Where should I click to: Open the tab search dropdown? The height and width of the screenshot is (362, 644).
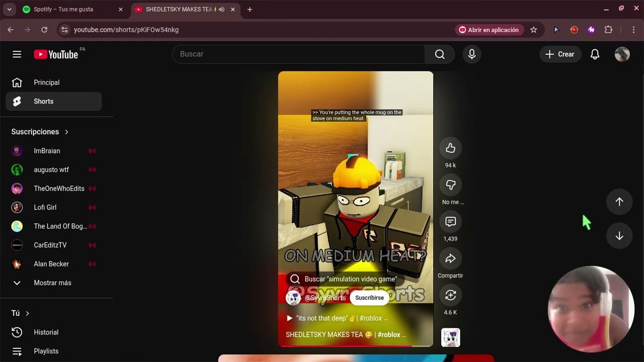click(9, 9)
